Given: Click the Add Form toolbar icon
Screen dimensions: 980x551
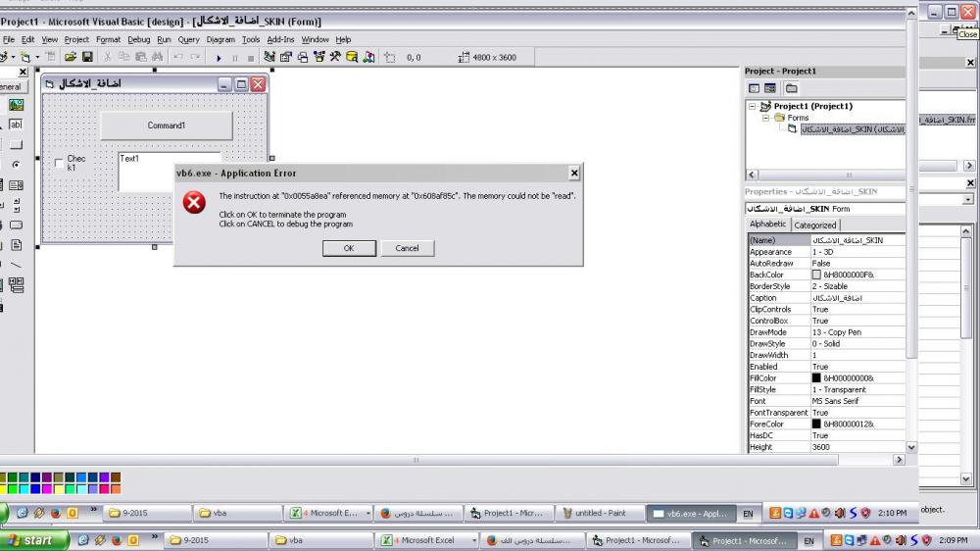Looking at the screenshot, I should tap(24, 57).
